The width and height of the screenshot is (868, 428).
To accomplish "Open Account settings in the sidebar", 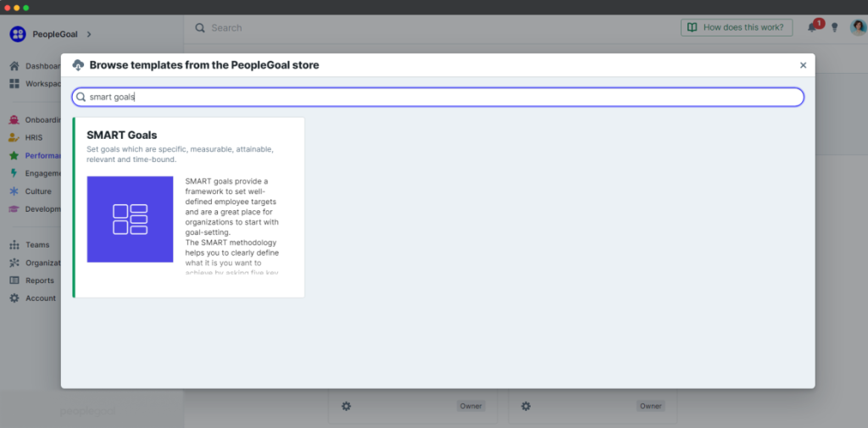I will [33, 297].
